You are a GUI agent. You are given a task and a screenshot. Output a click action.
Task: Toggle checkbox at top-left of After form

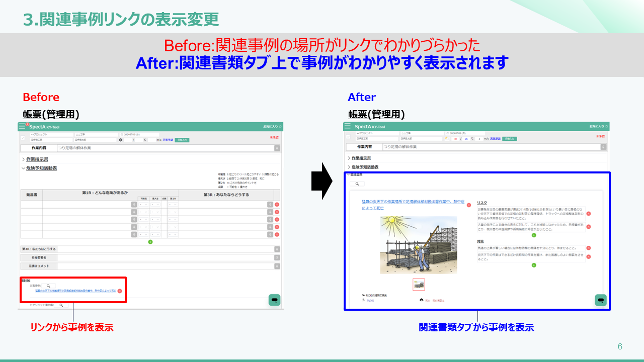pyautogui.click(x=348, y=137)
